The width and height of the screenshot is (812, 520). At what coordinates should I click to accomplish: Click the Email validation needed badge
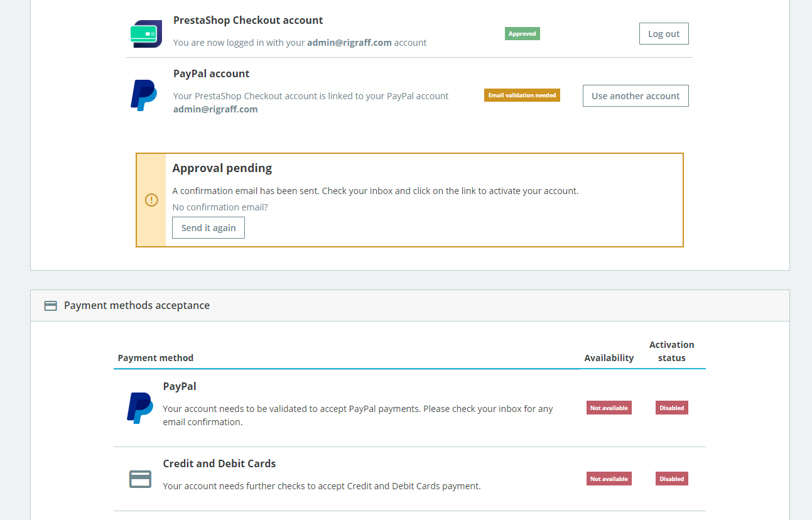point(522,95)
